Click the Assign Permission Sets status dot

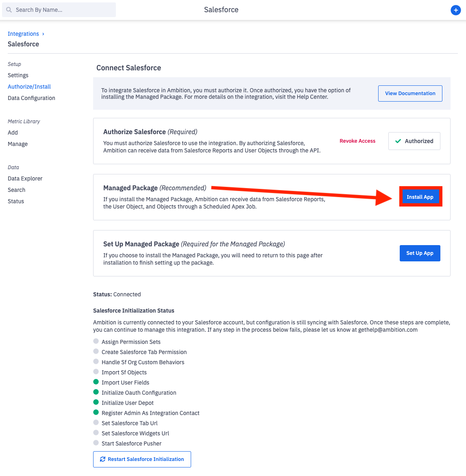(96, 341)
